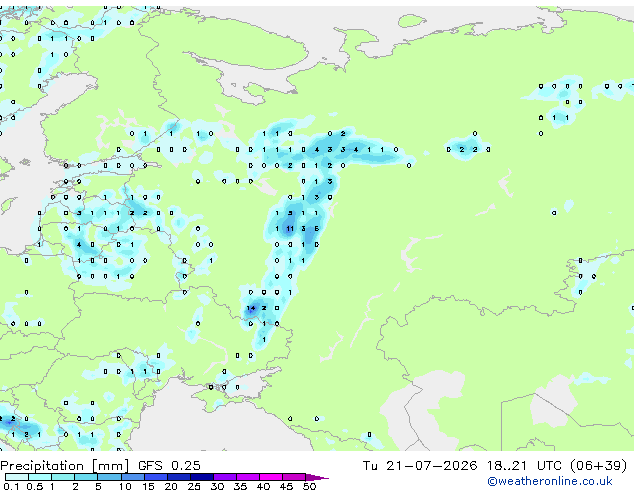The image size is (634, 490).
Task: Click the 'UTC' label
Action: (549, 466)
